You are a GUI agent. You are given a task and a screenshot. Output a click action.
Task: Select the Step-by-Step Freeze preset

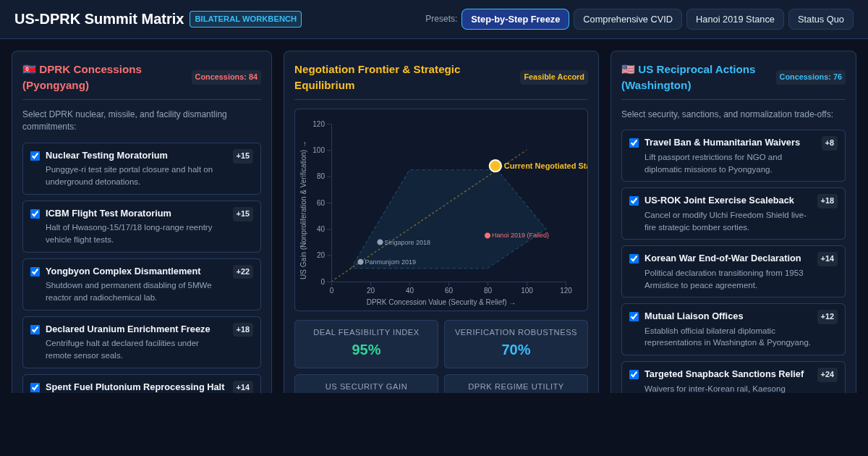(x=515, y=19)
